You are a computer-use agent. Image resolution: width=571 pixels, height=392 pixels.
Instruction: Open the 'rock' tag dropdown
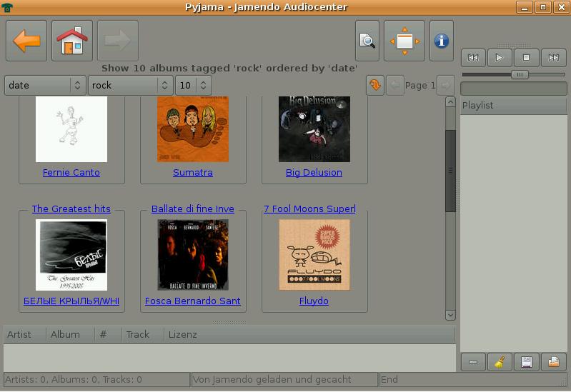(130, 86)
